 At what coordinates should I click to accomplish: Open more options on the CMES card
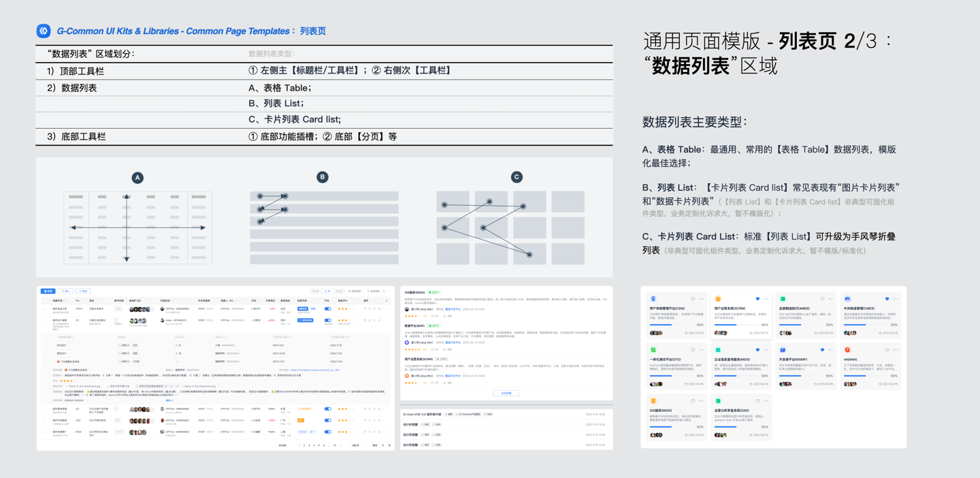[896, 299]
